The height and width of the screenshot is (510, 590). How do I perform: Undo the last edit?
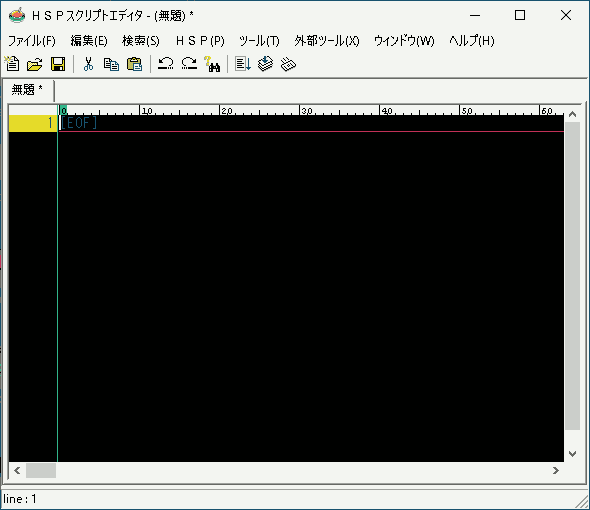click(x=166, y=64)
